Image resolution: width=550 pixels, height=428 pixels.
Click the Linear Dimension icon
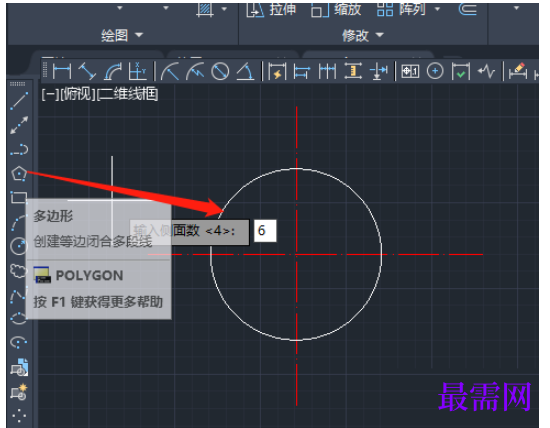(x=62, y=71)
